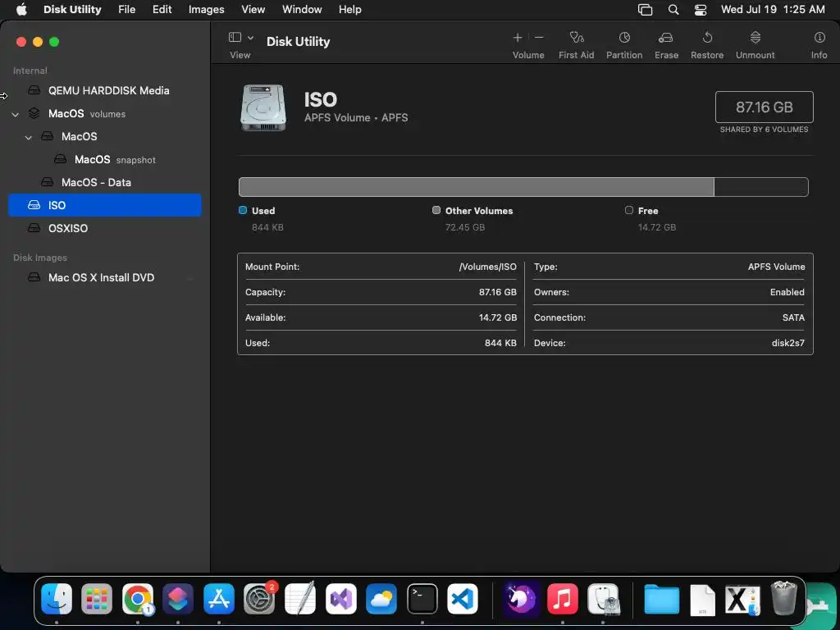
Task: Click the SATA connection value
Action: click(793, 317)
